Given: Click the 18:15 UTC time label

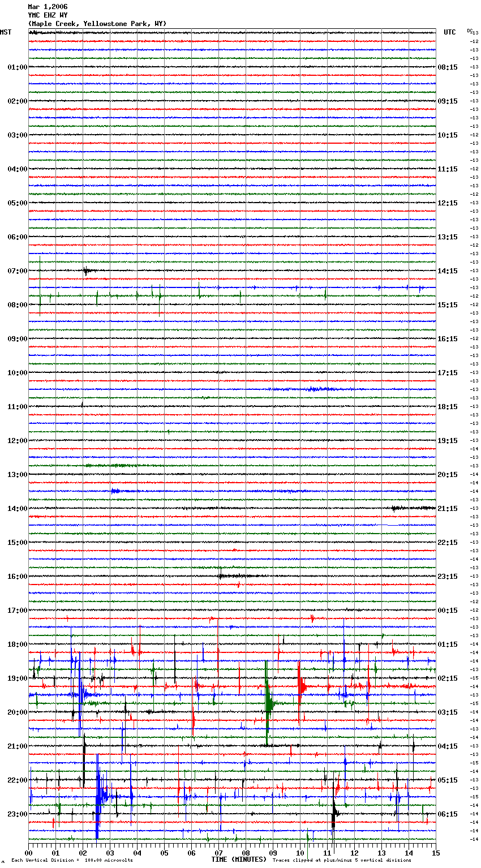Looking at the screenshot, I should [448, 407].
